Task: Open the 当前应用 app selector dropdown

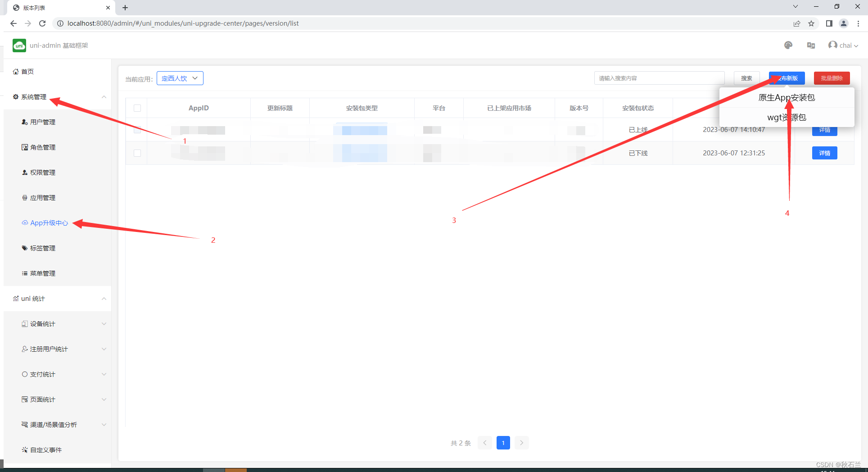Action: [180, 78]
